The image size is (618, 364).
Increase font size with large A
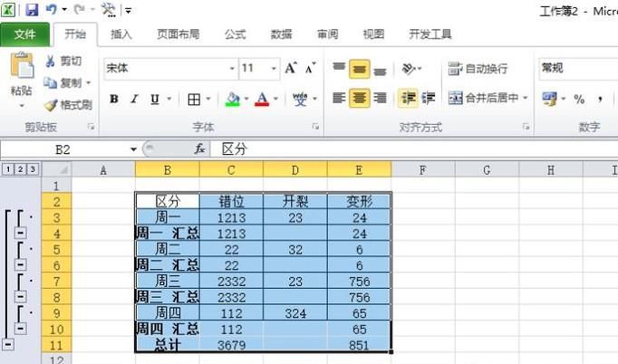pyautogui.click(x=291, y=68)
